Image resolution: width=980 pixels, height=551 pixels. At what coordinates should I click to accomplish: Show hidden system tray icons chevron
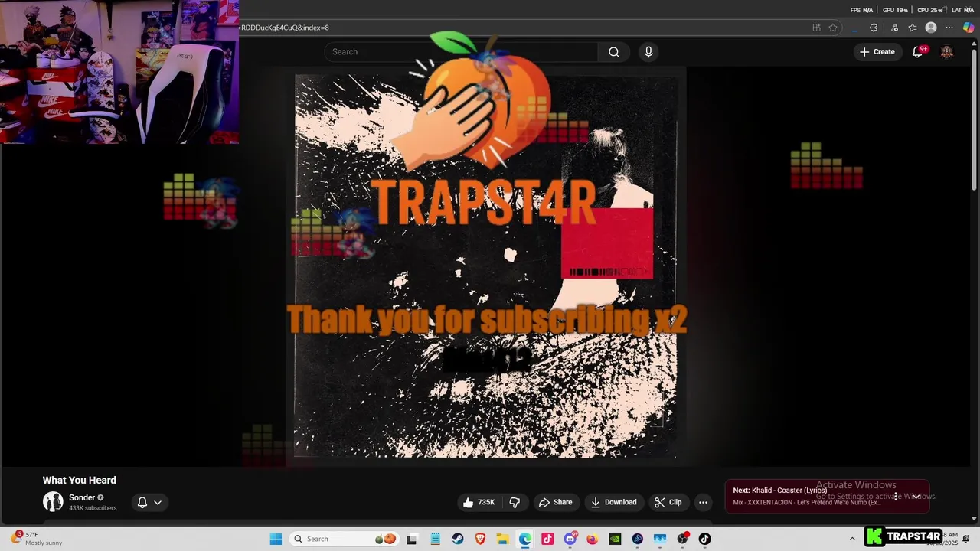852,539
